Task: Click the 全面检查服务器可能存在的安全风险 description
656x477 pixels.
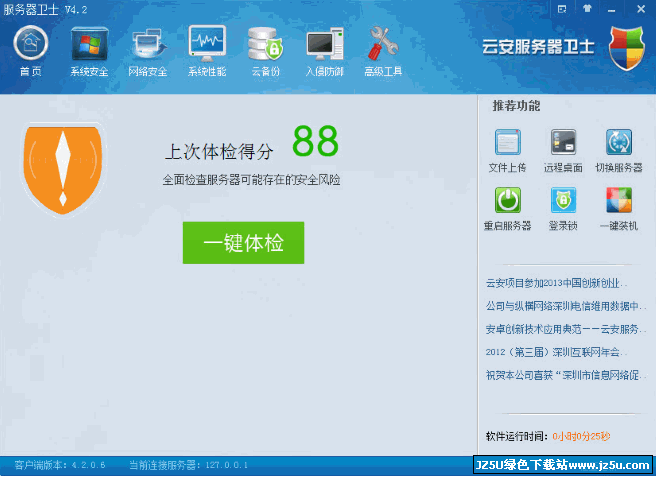Action: click(251, 180)
